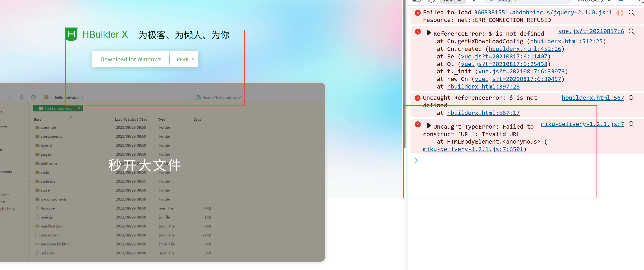Select the green 'hello uni-app' tab
Screen dimensions: 644x270
tap(58, 108)
